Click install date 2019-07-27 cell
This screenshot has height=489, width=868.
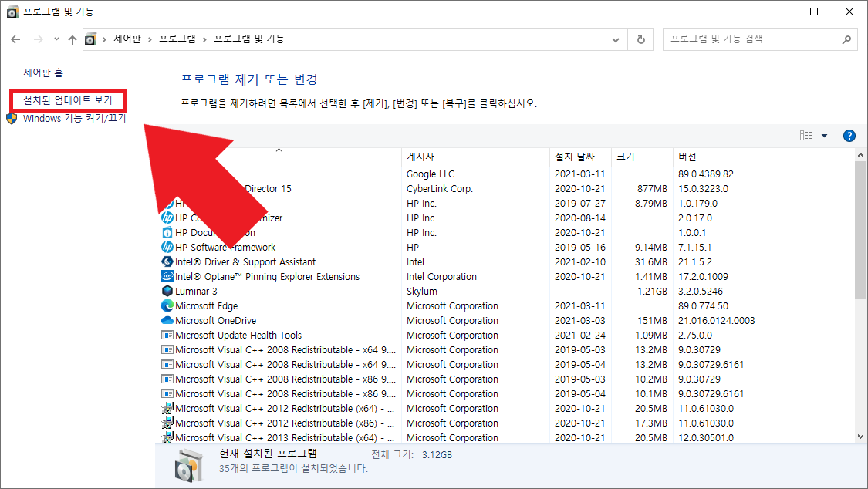(x=580, y=204)
